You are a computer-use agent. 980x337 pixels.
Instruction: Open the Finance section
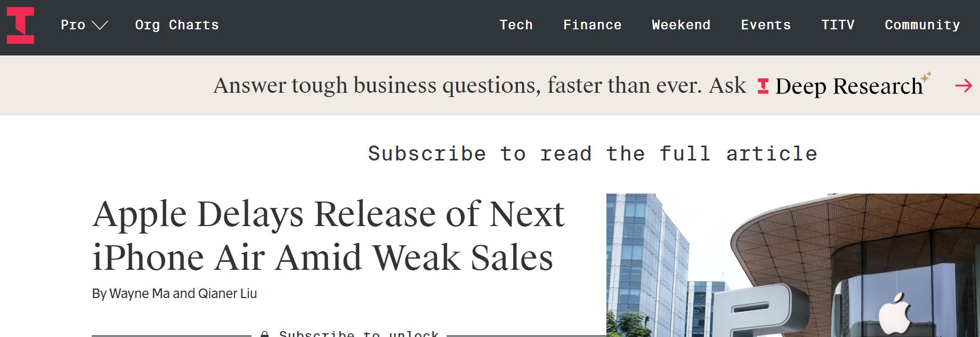(x=592, y=25)
